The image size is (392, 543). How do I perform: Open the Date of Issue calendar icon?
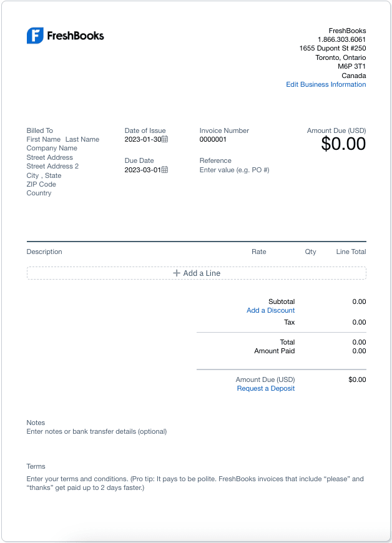tap(165, 139)
